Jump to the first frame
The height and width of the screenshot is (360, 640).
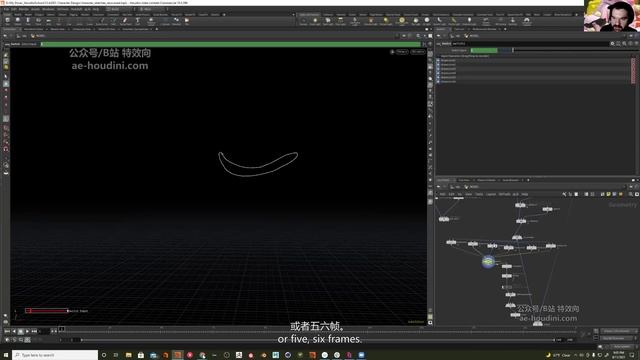tap(7, 331)
